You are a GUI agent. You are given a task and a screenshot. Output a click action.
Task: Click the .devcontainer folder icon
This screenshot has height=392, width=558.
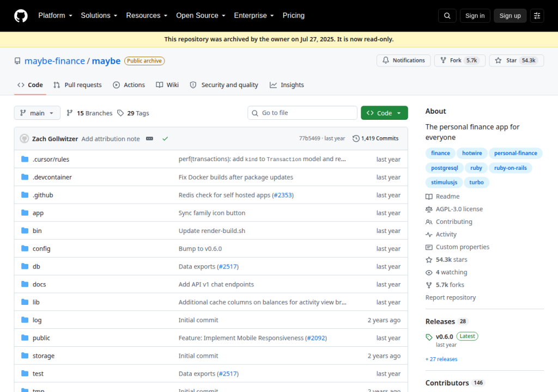point(25,177)
